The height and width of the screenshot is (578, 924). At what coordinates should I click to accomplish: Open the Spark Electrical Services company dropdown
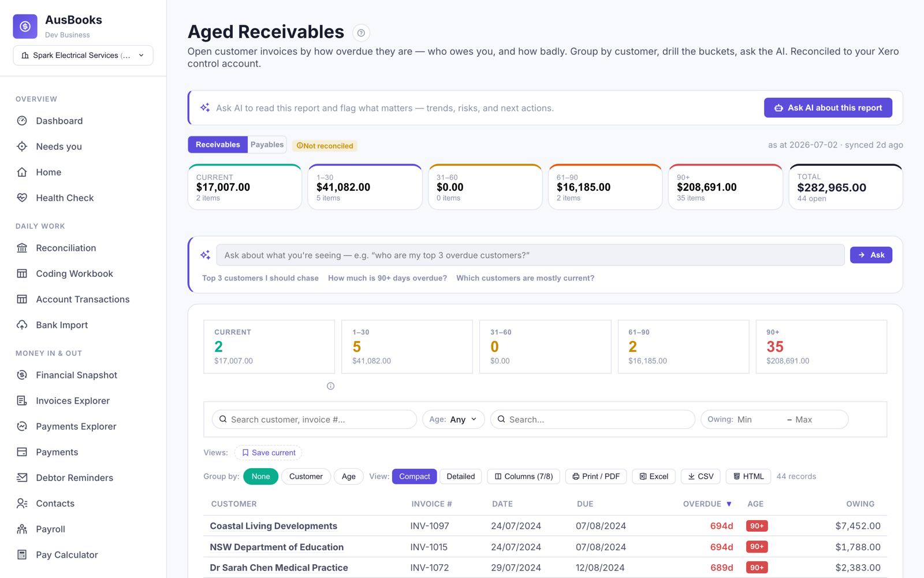(x=83, y=55)
